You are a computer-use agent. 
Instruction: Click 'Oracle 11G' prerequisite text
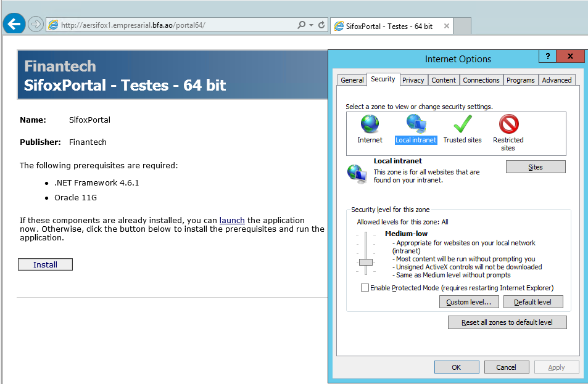click(x=75, y=197)
